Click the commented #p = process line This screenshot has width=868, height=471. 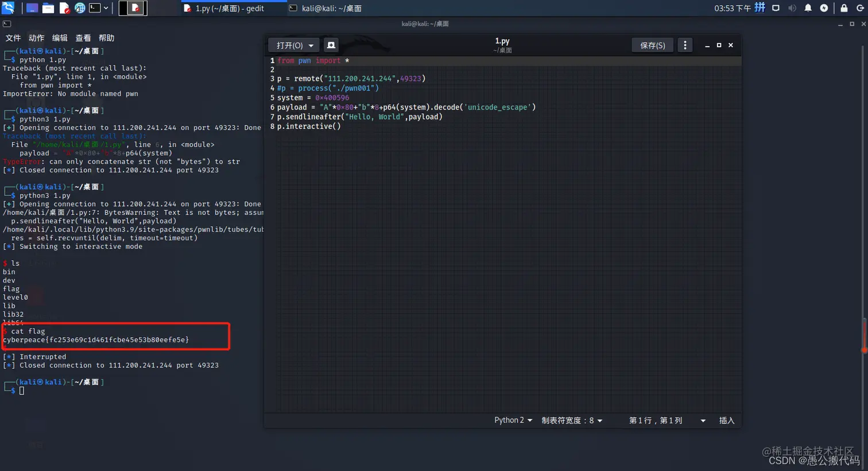click(x=328, y=88)
